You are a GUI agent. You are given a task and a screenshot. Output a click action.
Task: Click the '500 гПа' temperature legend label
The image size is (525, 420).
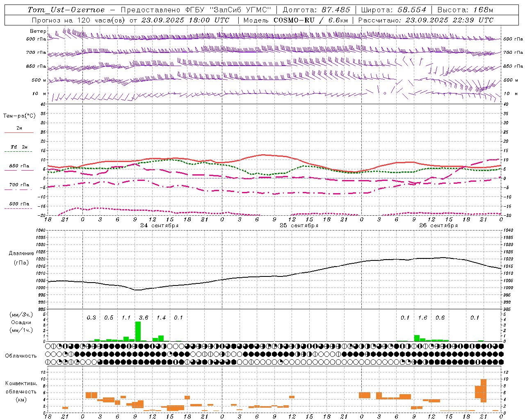click(19, 204)
